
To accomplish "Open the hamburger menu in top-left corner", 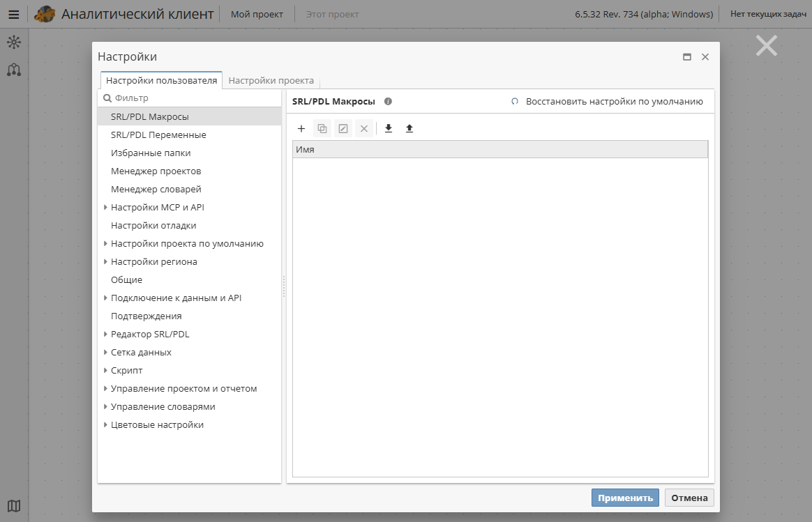I will [x=13, y=13].
